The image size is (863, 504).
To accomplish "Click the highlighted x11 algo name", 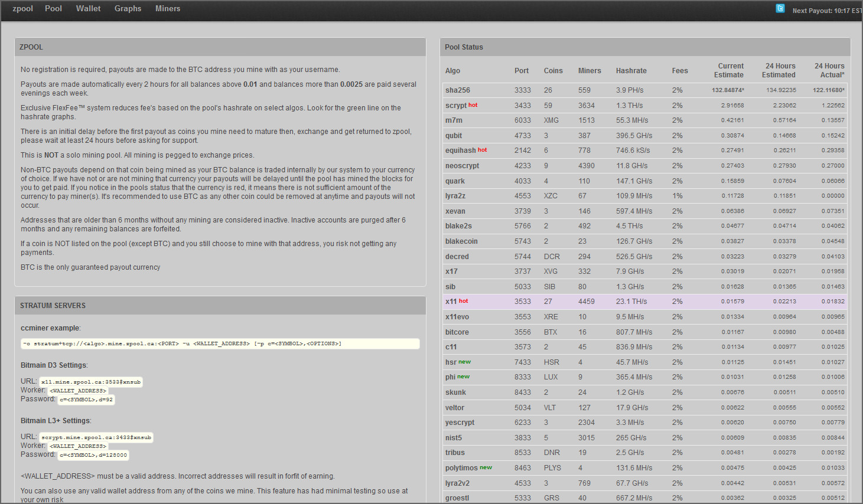I will (x=451, y=302).
